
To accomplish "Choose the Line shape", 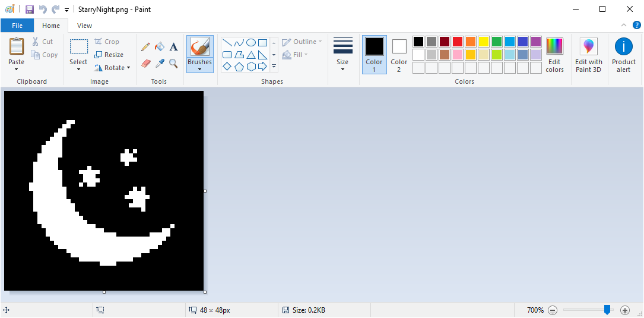I will [227, 43].
